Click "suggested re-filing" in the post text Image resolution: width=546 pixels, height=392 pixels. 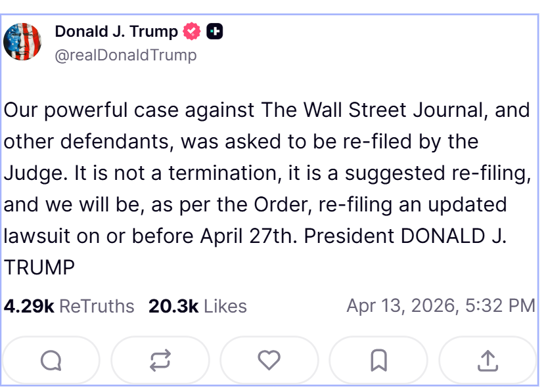point(437,173)
